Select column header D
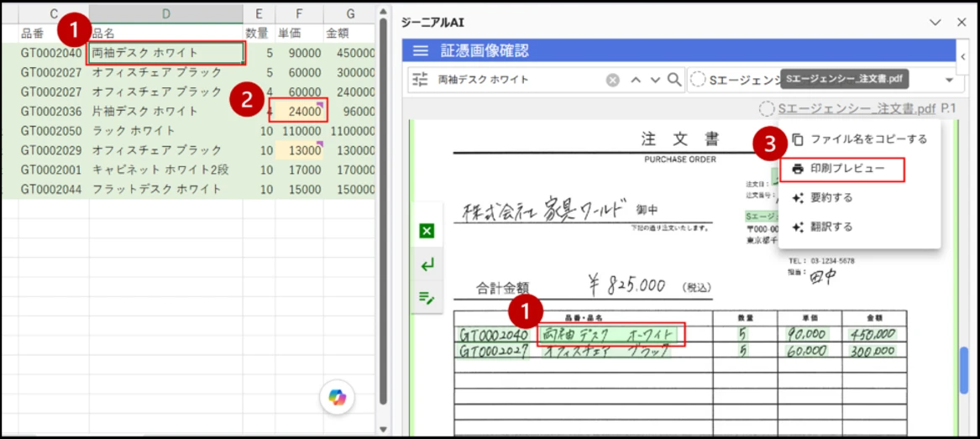 pyautogui.click(x=165, y=13)
